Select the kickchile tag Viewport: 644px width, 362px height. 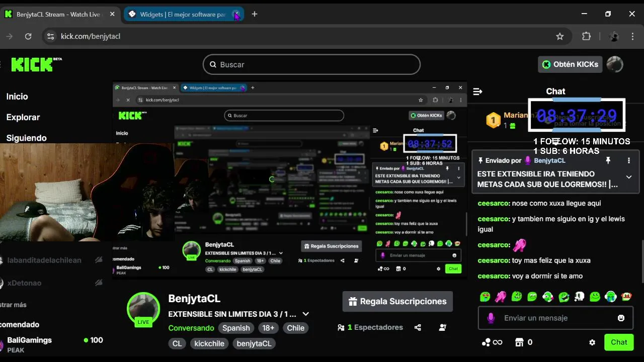point(209,344)
